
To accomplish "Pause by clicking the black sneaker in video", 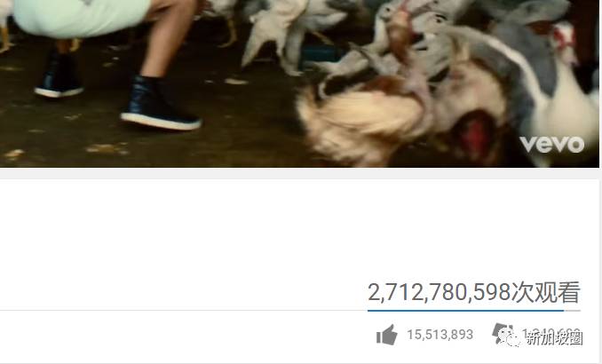I will click(x=161, y=105).
